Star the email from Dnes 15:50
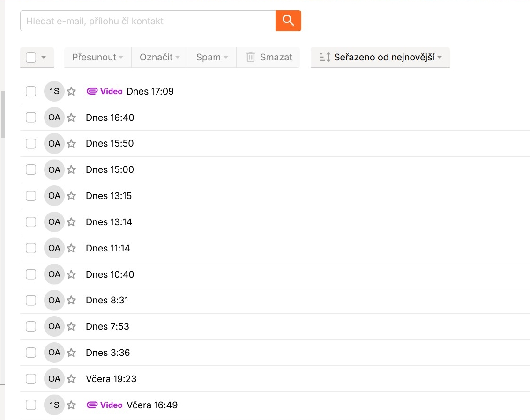The image size is (530, 420). [71, 144]
